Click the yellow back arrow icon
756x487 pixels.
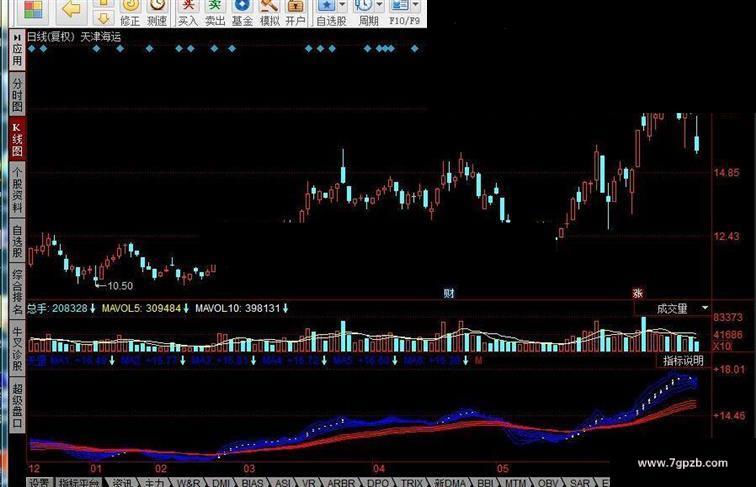click(x=71, y=8)
